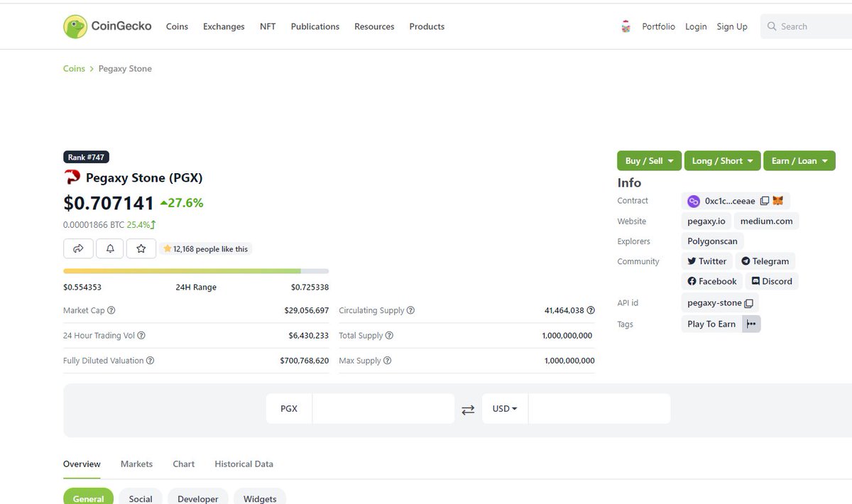Open the Long / Short dropdown
This screenshot has width=852, height=504.
723,160
